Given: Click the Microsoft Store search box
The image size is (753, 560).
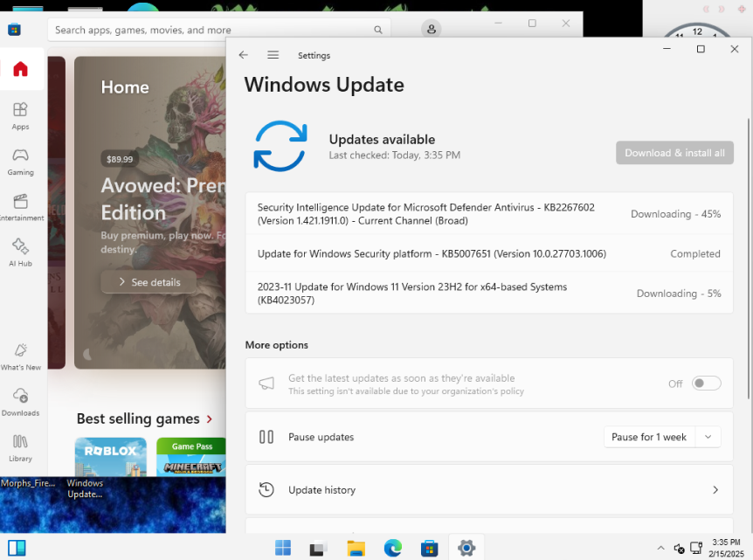Looking at the screenshot, I should tap(219, 30).
